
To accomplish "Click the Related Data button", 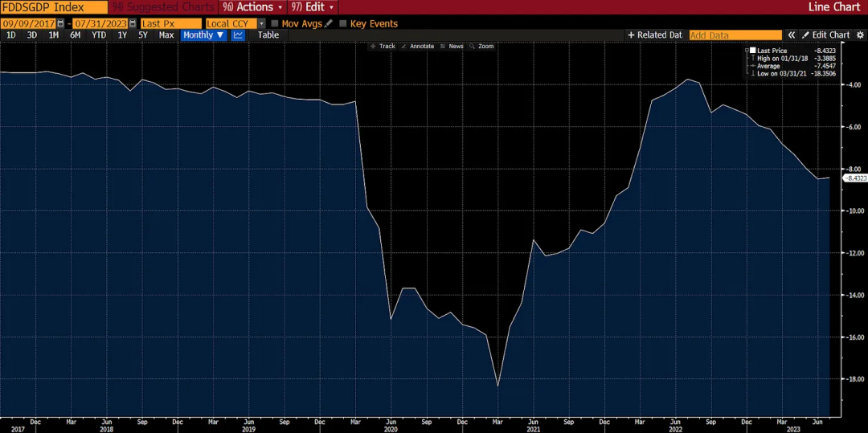I will point(654,35).
